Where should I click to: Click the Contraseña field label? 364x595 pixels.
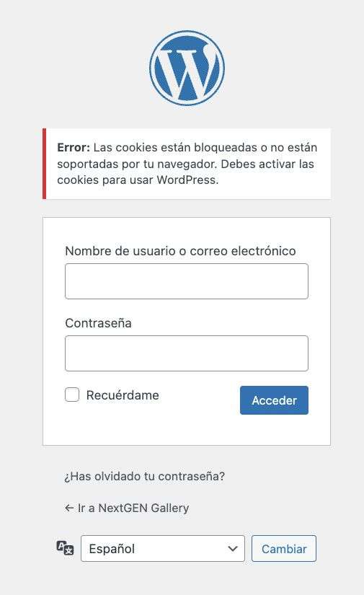(98, 323)
